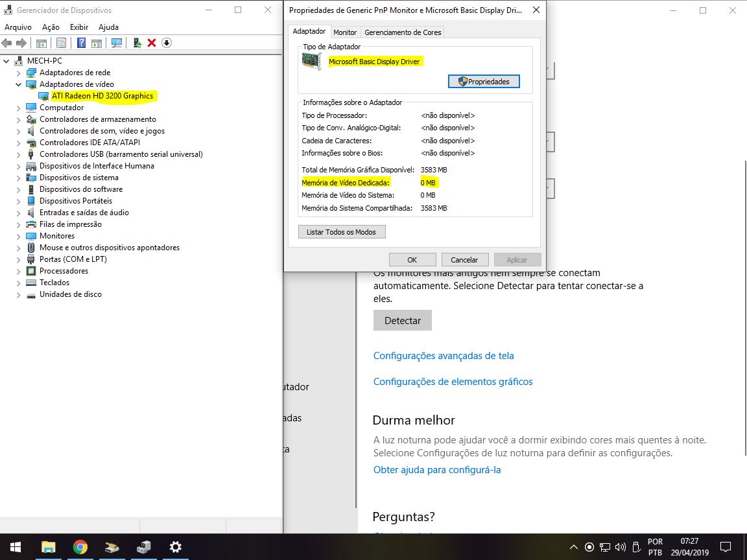Expand Controladores IDE ATA/ATAPI node
This screenshot has width=747, height=560.
tap(19, 143)
